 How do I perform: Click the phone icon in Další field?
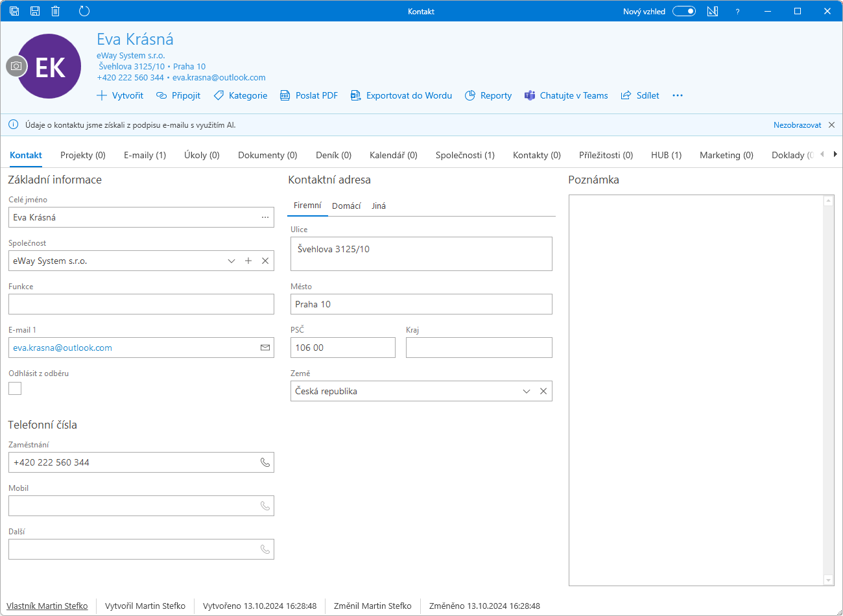pyautogui.click(x=265, y=549)
